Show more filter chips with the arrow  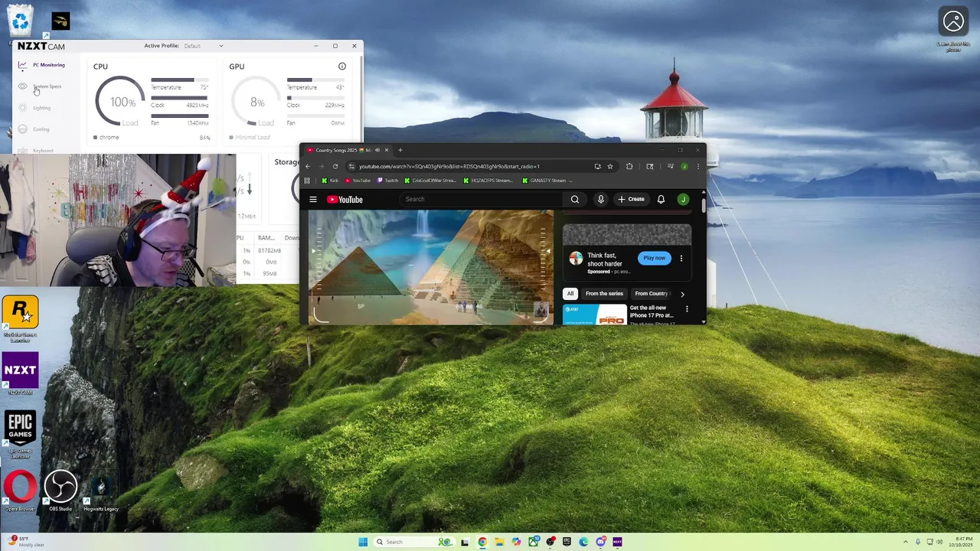pyautogui.click(x=682, y=294)
